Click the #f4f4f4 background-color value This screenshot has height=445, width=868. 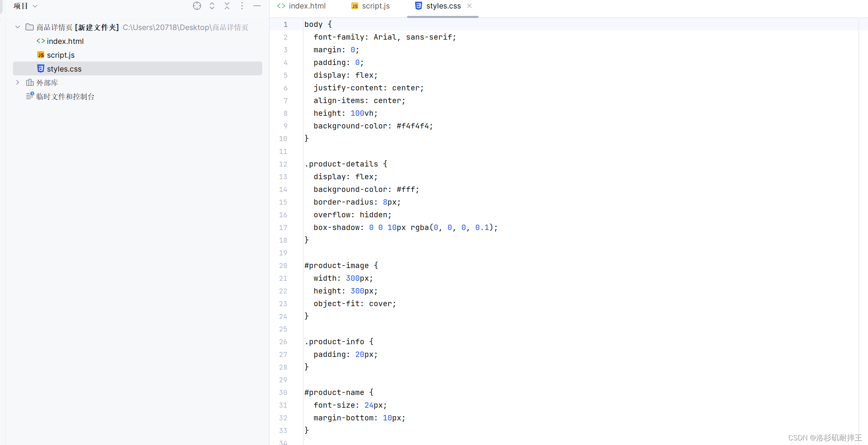pos(412,126)
